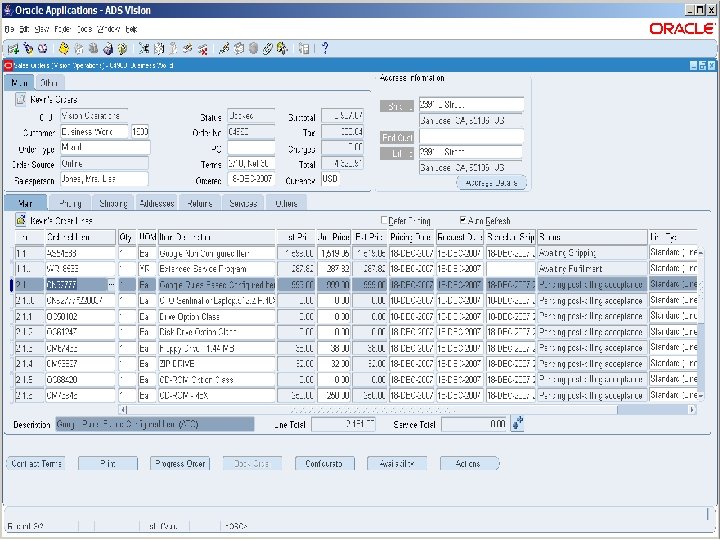Click the red Oracle icon in Sales Orders title bar
720x540 pixels.
[8, 66]
